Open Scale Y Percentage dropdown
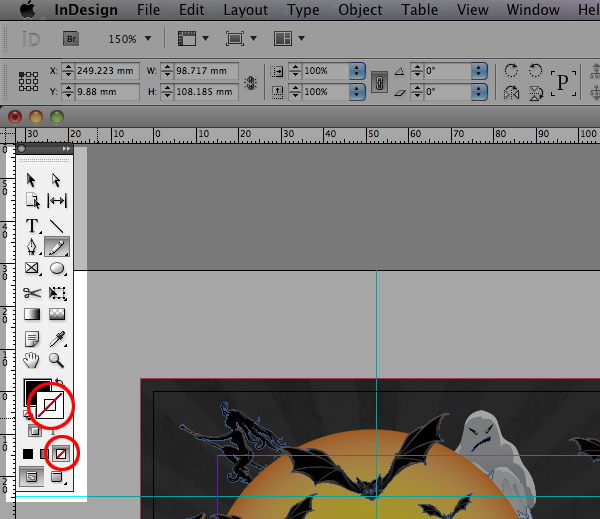The height and width of the screenshot is (519, 600). coord(357,92)
